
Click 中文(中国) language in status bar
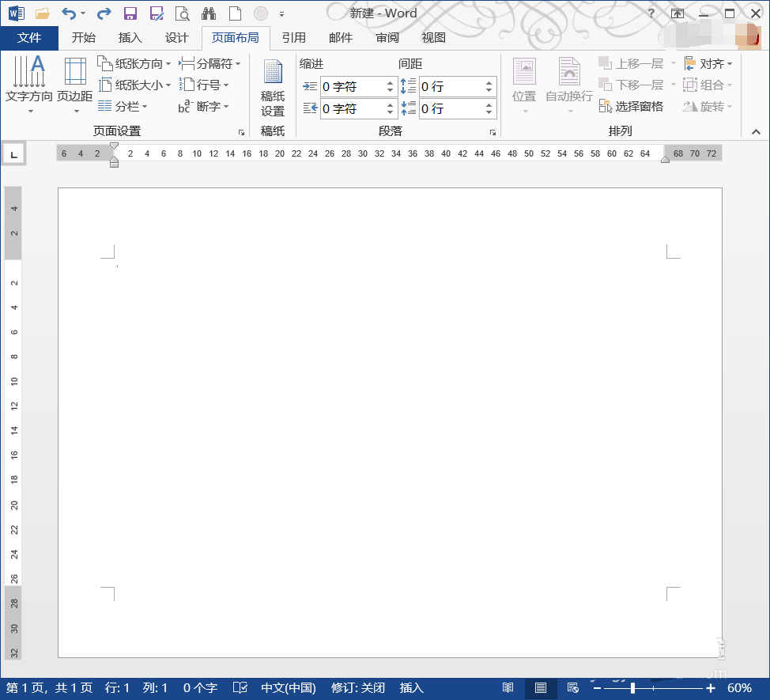click(x=289, y=688)
